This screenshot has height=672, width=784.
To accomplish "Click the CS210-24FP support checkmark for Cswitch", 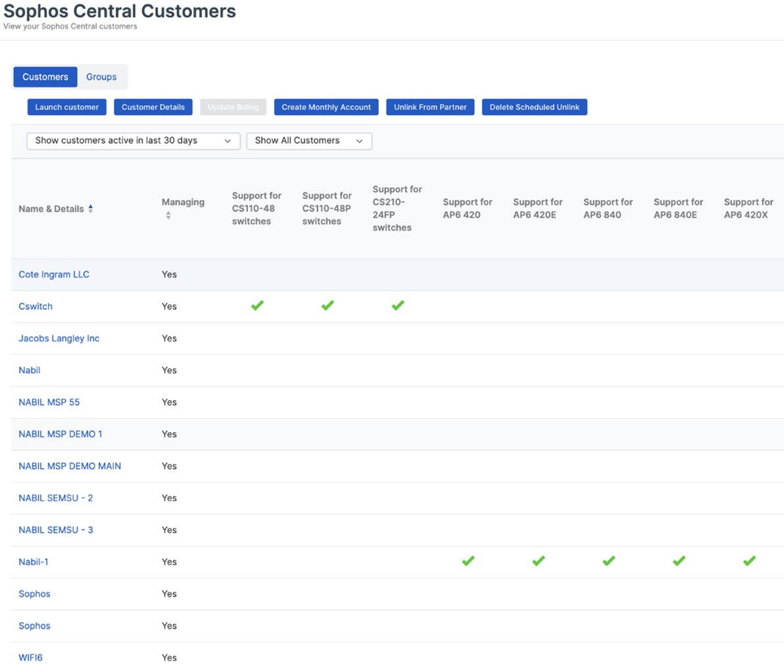I will [x=397, y=305].
